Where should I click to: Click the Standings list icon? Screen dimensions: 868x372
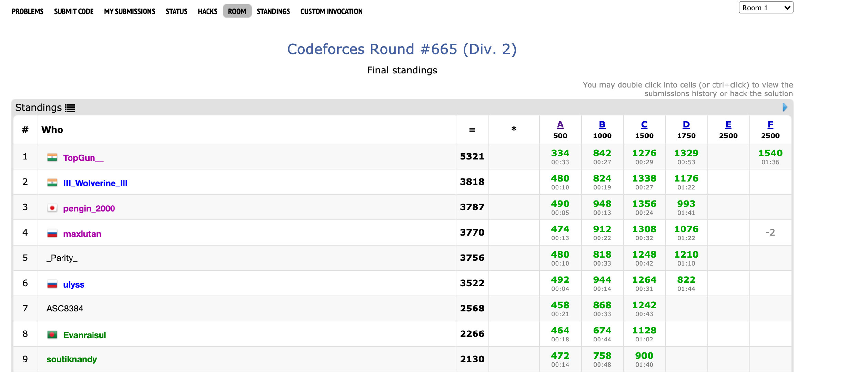tap(70, 108)
